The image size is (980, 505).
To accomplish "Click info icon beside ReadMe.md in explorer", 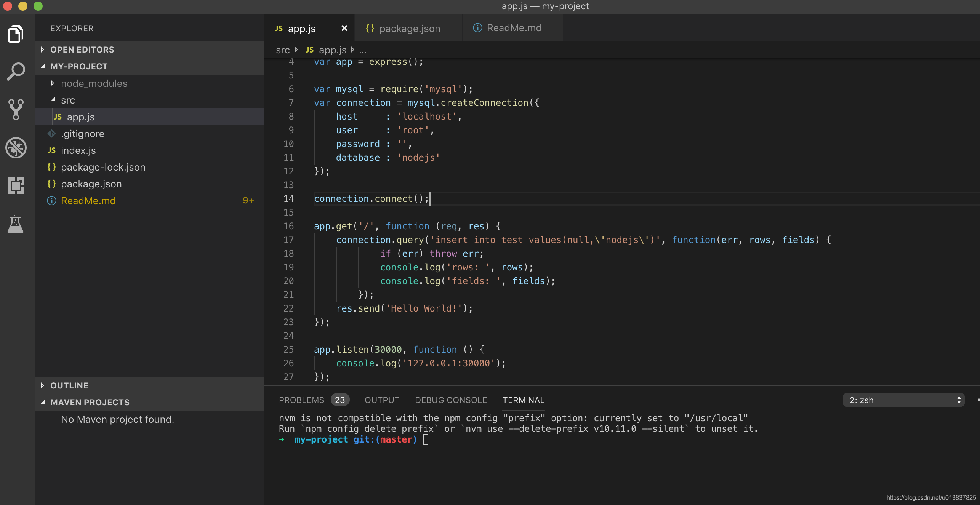I will [x=52, y=201].
